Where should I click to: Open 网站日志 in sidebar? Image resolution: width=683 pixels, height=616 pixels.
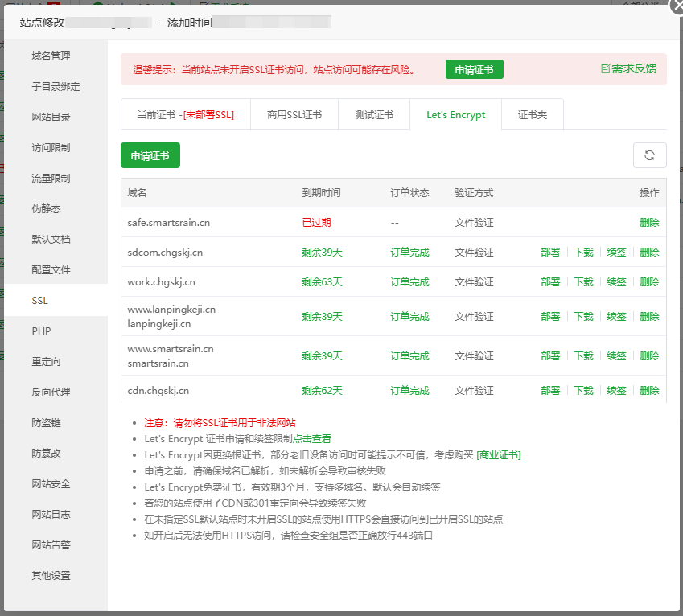pyautogui.click(x=51, y=515)
